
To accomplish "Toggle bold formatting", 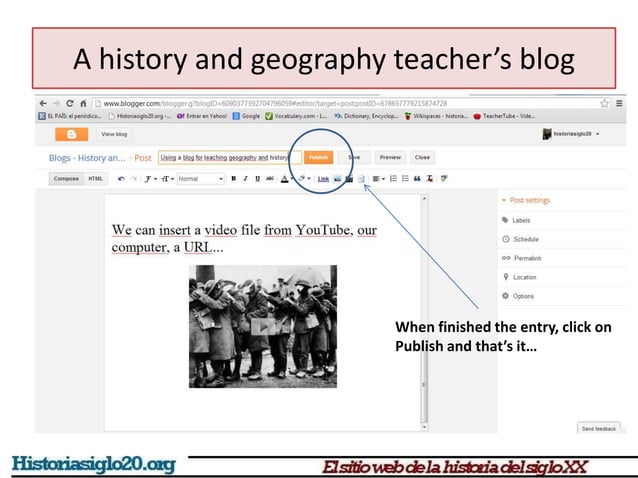I will click(x=234, y=179).
